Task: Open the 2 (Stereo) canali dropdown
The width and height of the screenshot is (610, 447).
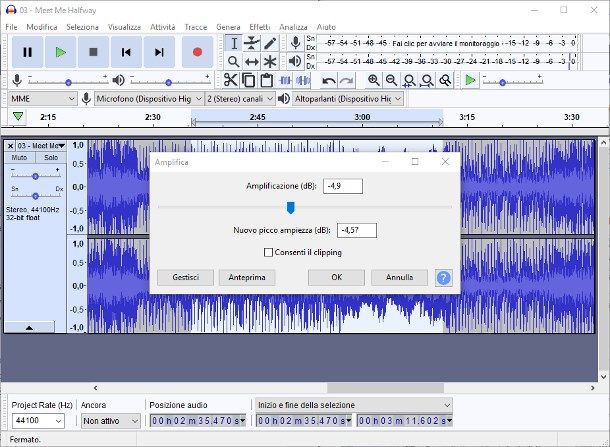Action: 240,99
